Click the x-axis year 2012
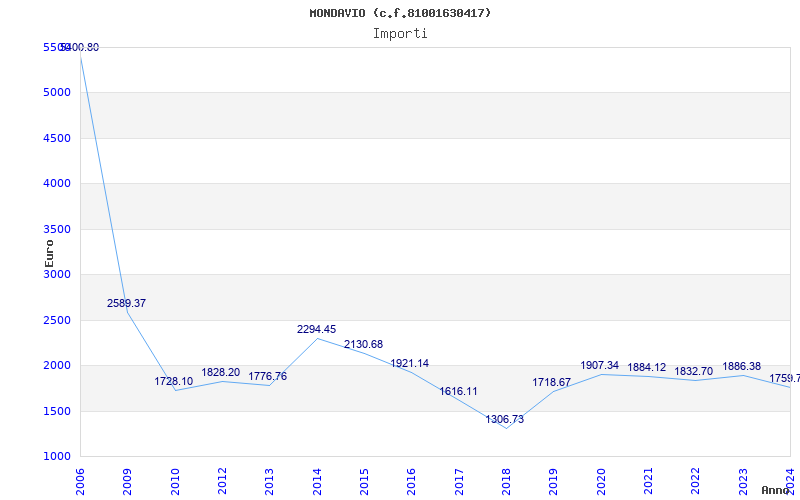The image size is (800, 500). click(222, 482)
